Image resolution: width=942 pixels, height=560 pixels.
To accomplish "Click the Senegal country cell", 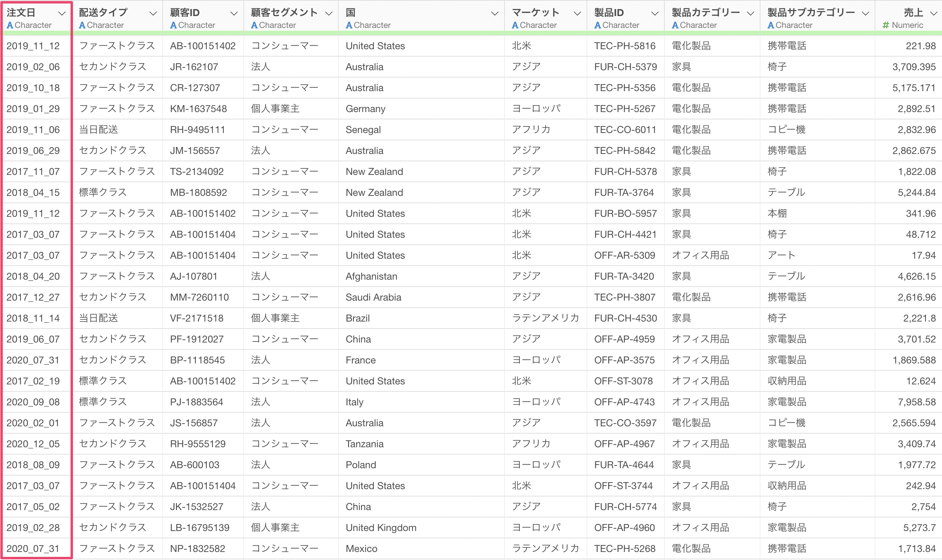I will tap(363, 130).
